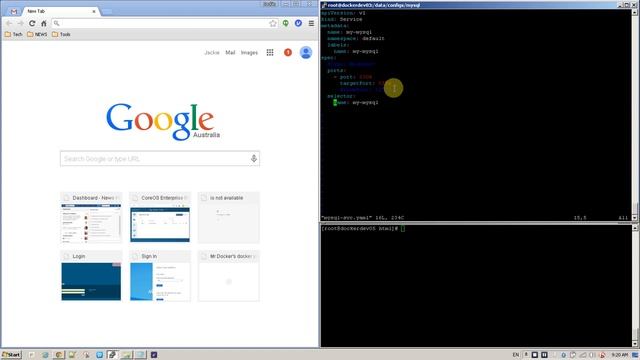Click the recorder pause button in the tray
The height and width of the screenshot is (360, 640).
point(544,355)
